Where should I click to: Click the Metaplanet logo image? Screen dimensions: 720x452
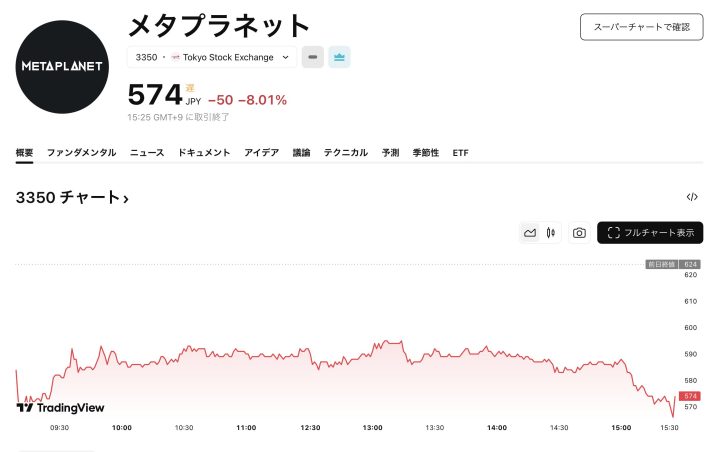coord(62,66)
